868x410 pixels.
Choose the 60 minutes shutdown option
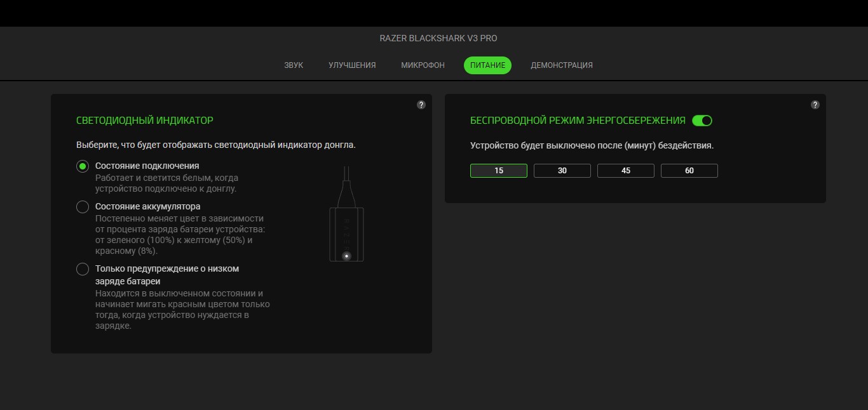689,171
